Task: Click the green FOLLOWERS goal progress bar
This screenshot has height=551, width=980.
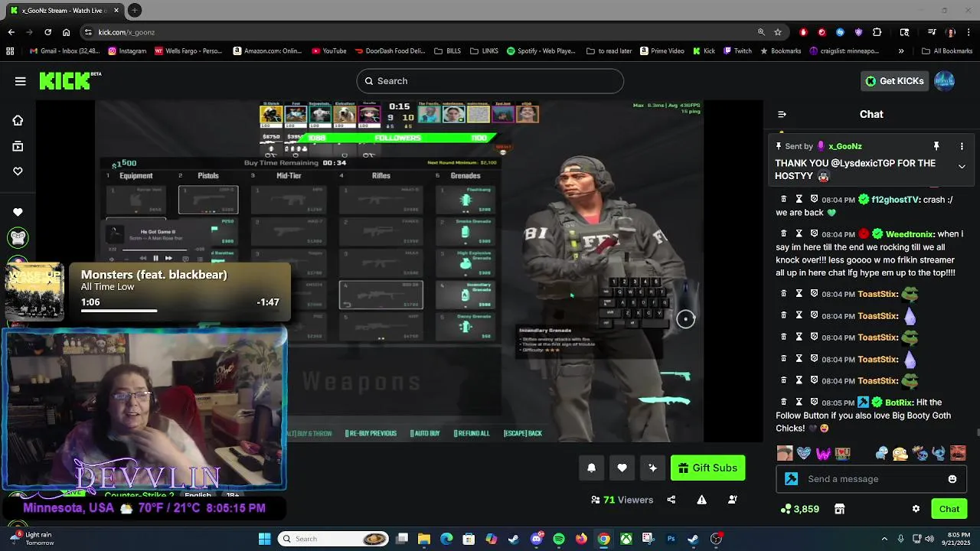Action: [398, 138]
